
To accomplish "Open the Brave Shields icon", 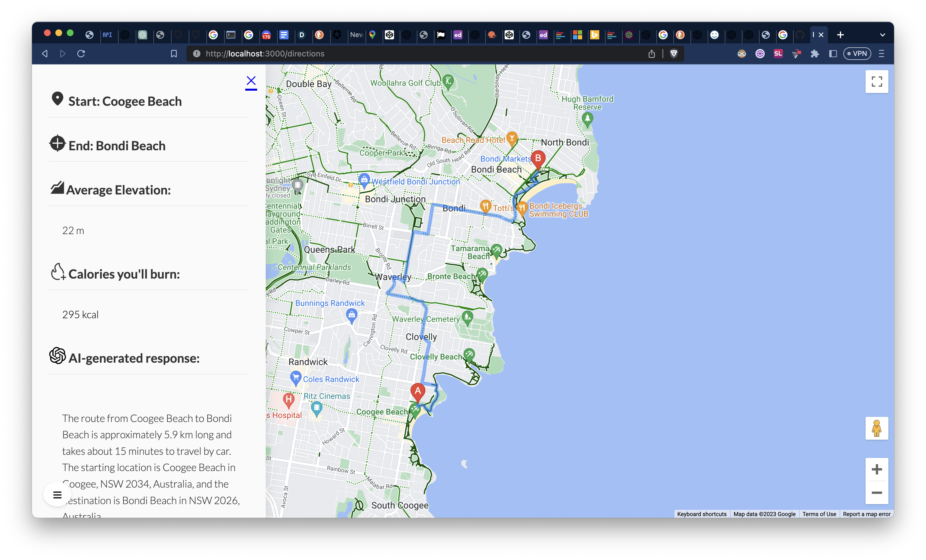I will tap(674, 54).
